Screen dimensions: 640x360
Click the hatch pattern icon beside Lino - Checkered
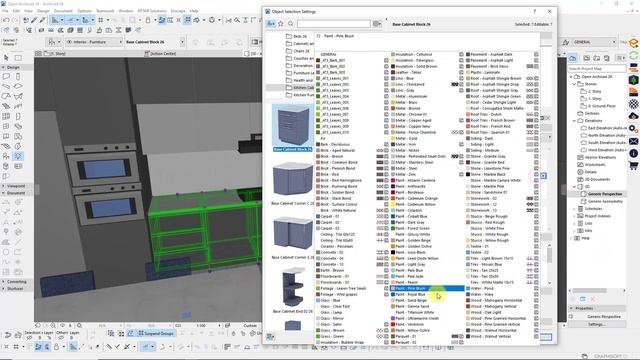pos(454,84)
